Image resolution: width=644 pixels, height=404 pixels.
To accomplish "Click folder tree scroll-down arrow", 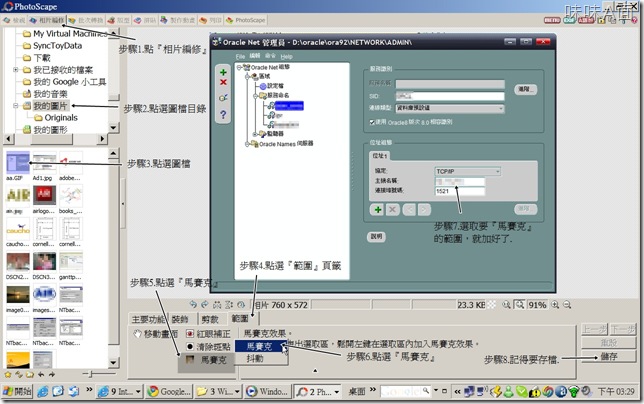I will pos(113,128).
